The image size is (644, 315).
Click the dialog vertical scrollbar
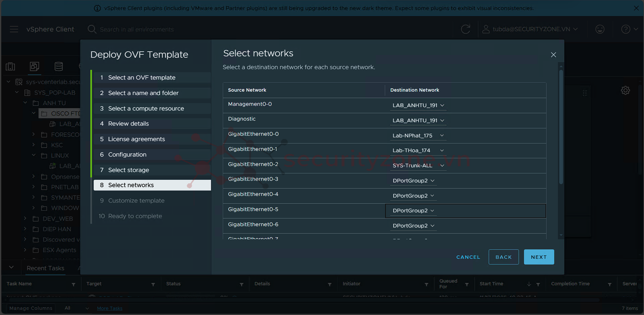click(x=561, y=127)
